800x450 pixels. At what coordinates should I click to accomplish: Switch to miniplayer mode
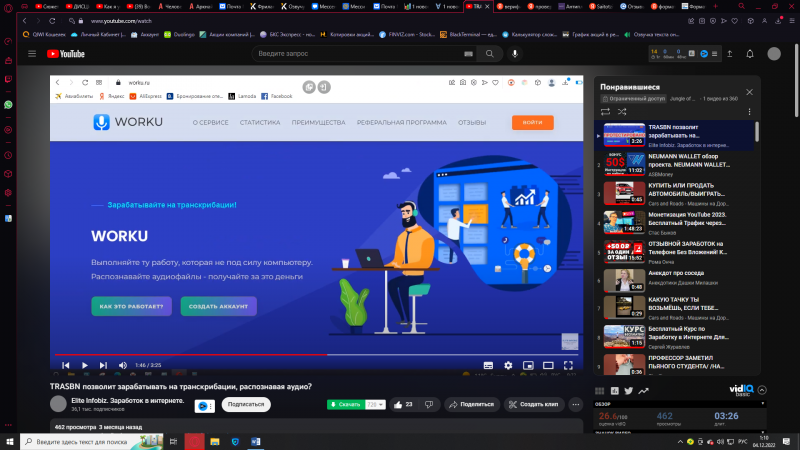pyautogui.click(x=528, y=365)
